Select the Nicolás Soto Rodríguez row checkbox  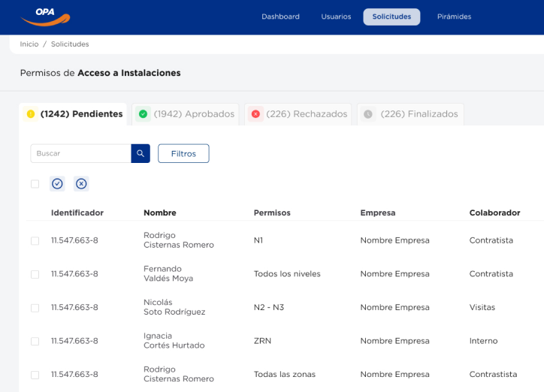[x=35, y=308]
